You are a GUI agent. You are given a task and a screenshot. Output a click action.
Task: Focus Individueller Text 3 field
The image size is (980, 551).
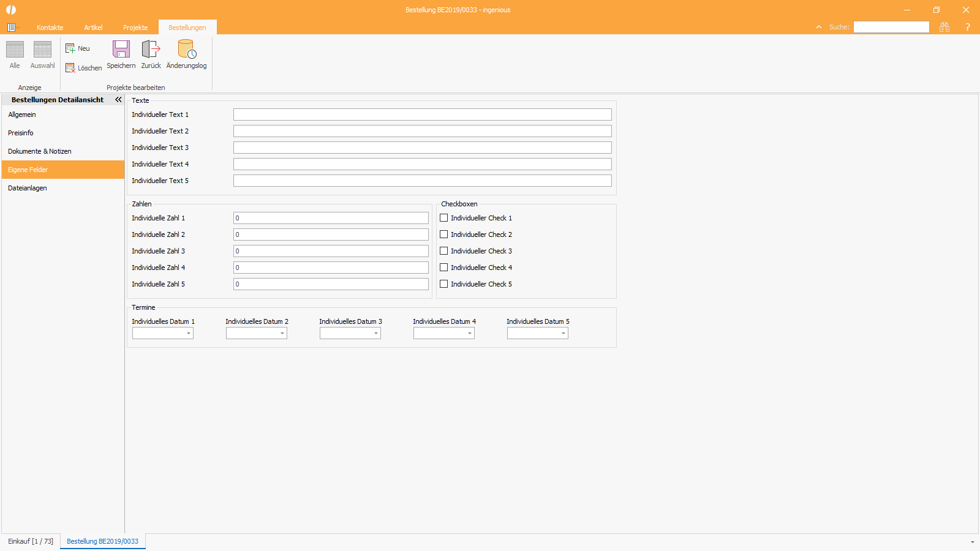point(423,148)
